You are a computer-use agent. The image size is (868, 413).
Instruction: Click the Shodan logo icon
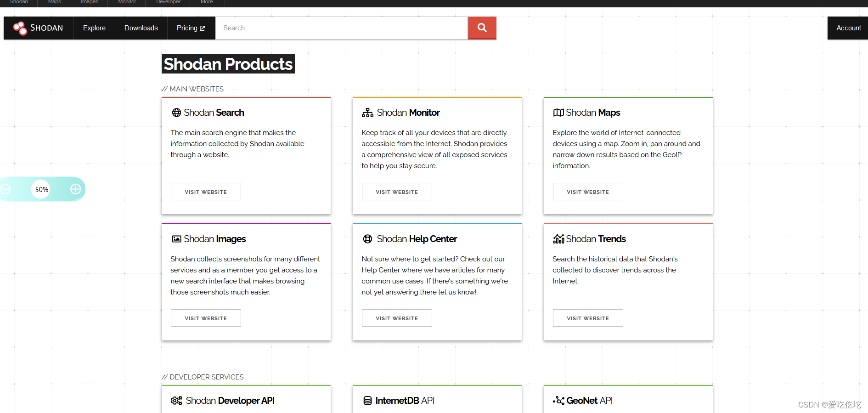tap(20, 28)
